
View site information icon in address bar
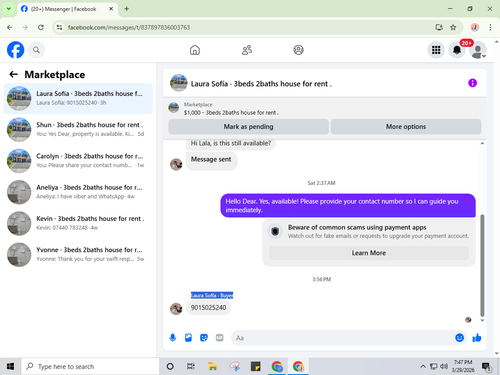(x=59, y=27)
